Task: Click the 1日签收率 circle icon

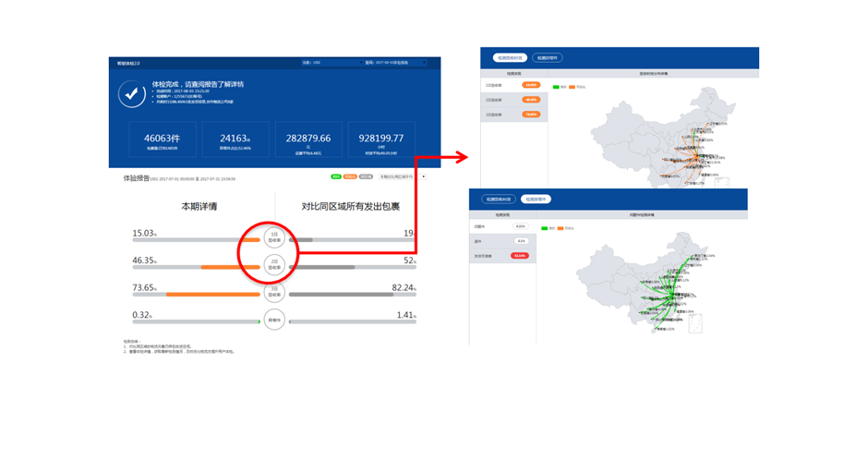Action: click(x=273, y=235)
